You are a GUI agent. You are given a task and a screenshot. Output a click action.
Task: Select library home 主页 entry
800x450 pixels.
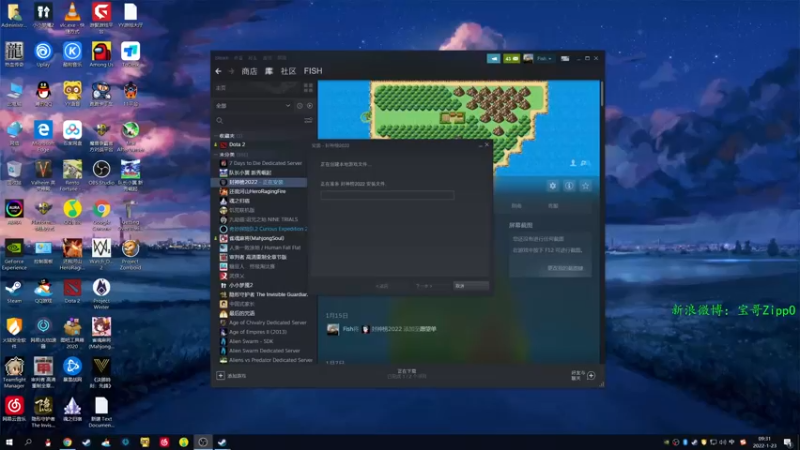tap(221, 88)
